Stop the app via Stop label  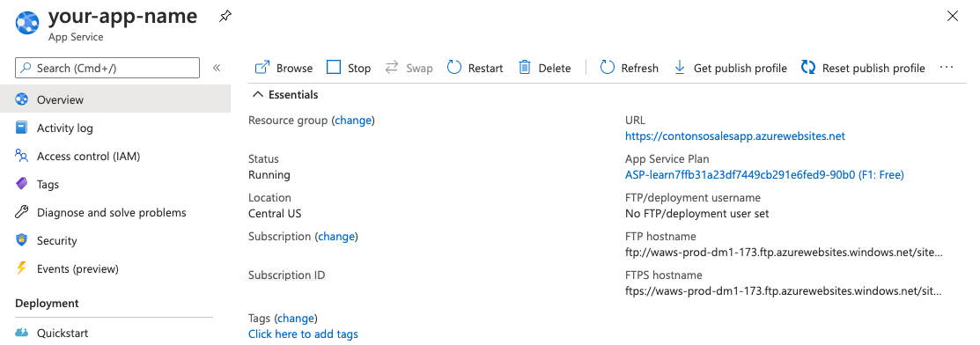[x=359, y=68]
